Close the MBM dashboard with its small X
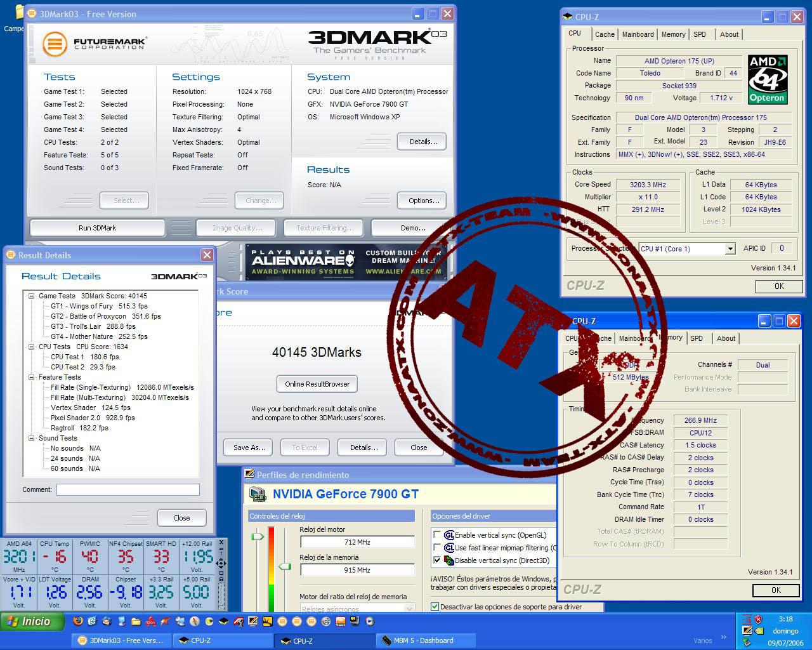 [221, 543]
